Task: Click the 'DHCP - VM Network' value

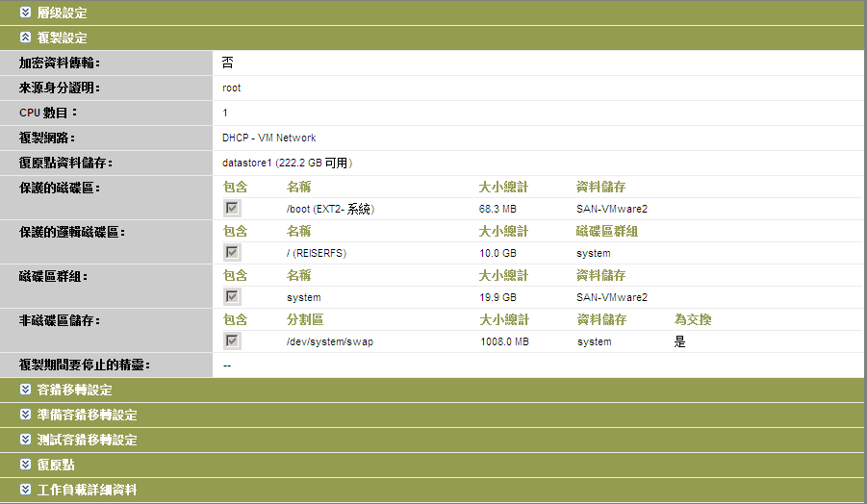Action: coord(269,138)
